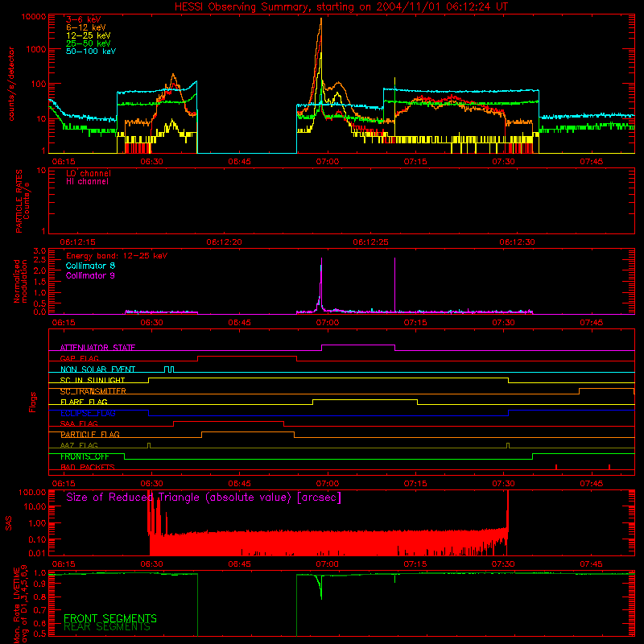Click the FLARE_FLAG label
644x644 pixels.
tap(84, 402)
